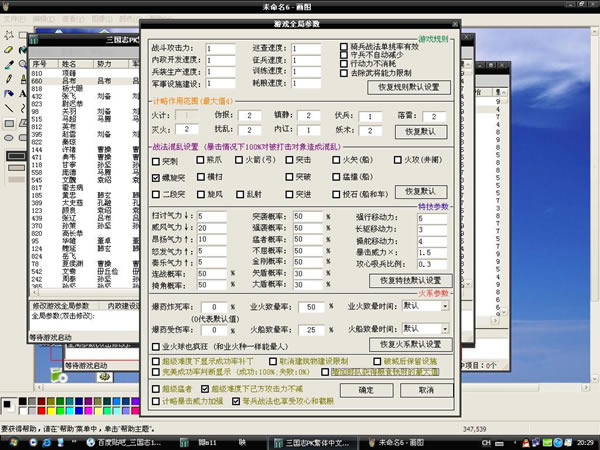Enable the 骑兵战法单挑率有效 checkbox
Screen dimensions: 600x450
pyautogui.click(x=345, y=46)
